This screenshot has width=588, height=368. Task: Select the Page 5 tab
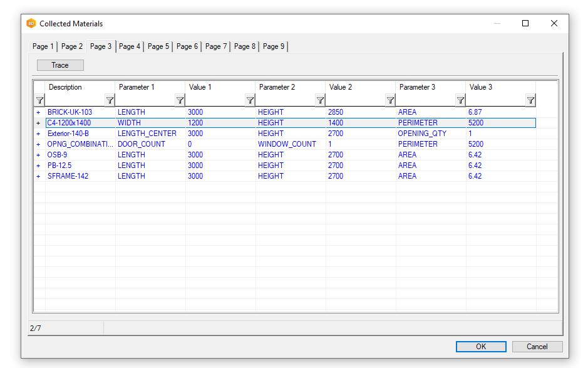click(158, 46)
